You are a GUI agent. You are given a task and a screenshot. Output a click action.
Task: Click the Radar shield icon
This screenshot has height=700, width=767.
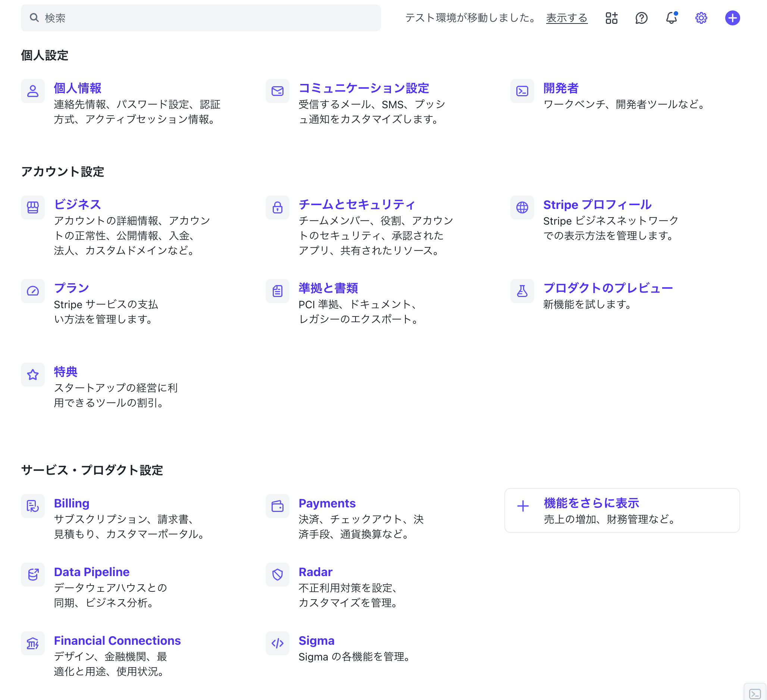[x=277, y=574]
